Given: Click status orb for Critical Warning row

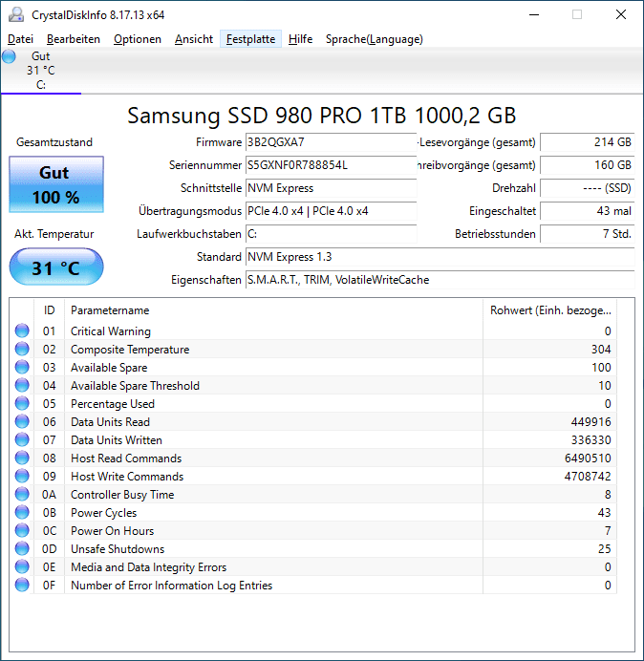Looking at the screenshot, I should (x=22, y=330).
